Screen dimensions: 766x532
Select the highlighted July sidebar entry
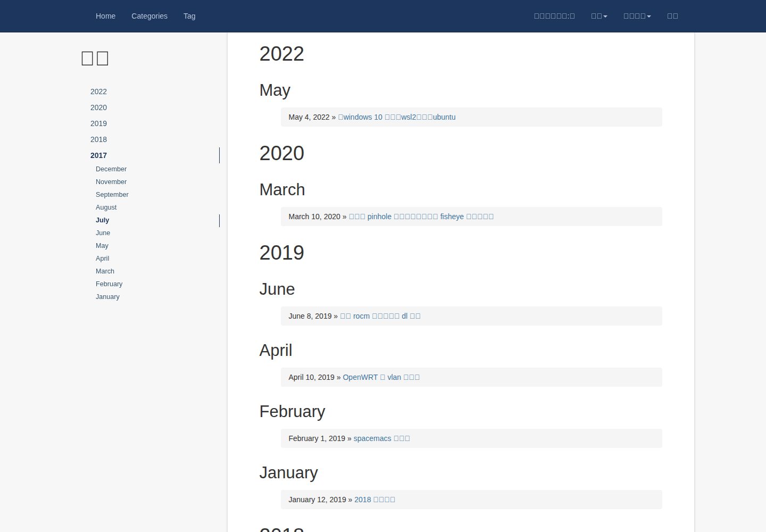103,220
